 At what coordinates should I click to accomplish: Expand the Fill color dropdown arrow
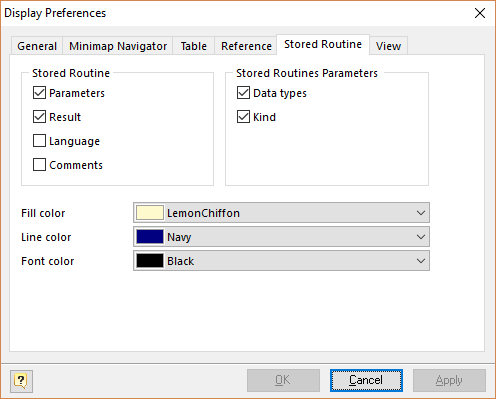pos(421,213)
